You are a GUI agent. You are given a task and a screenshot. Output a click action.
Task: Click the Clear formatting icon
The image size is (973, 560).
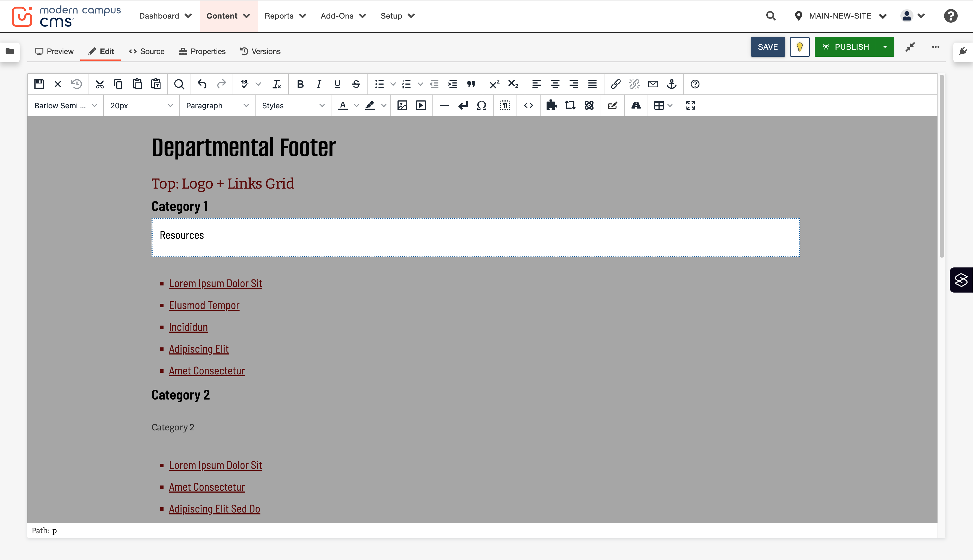tap(277, 84)
